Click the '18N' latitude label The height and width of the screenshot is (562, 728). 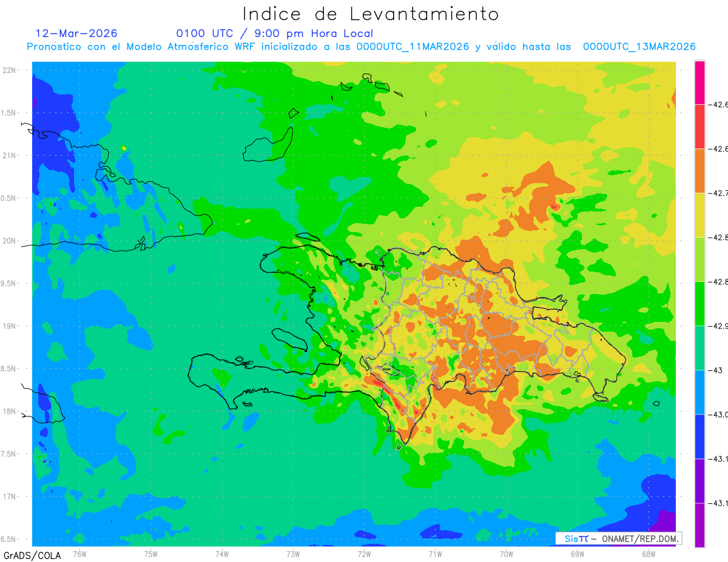pos(10,412)
